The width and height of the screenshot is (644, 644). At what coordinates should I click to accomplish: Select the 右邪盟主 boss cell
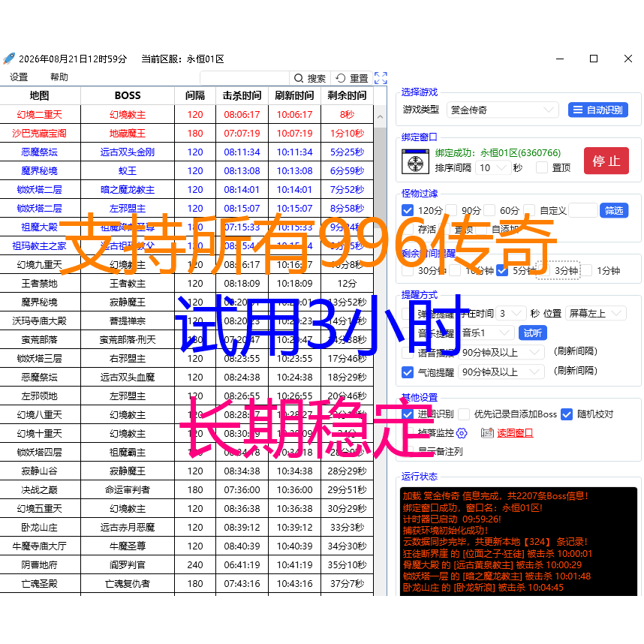click(x=128, y=359)
